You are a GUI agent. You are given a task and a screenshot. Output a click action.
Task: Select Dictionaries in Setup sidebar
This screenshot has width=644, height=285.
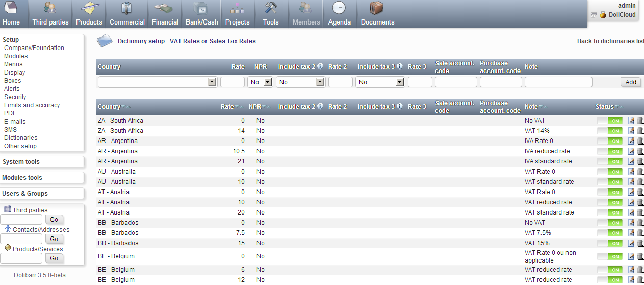tap(20, 138)
